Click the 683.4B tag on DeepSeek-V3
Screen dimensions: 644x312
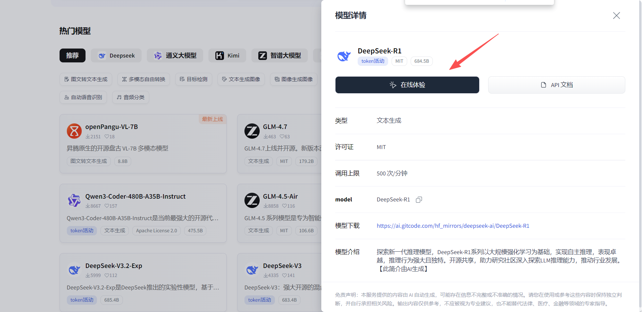coord(289,300)
